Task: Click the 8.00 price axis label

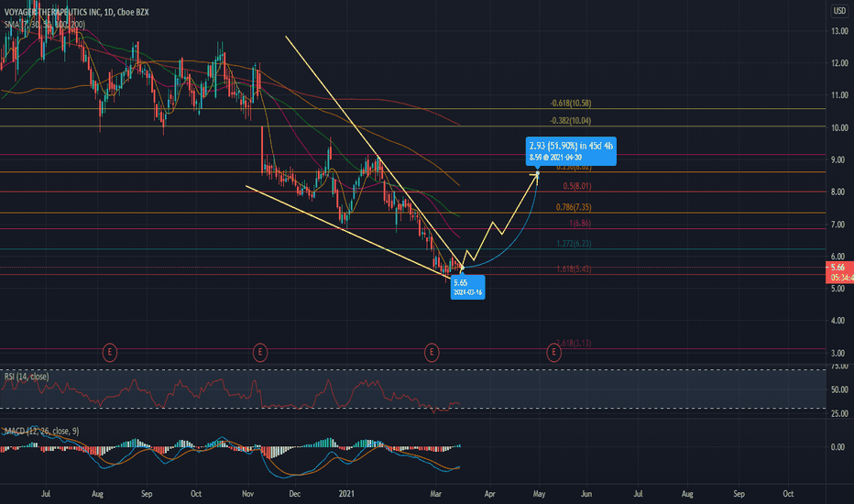Action: [x=839, y=192]
